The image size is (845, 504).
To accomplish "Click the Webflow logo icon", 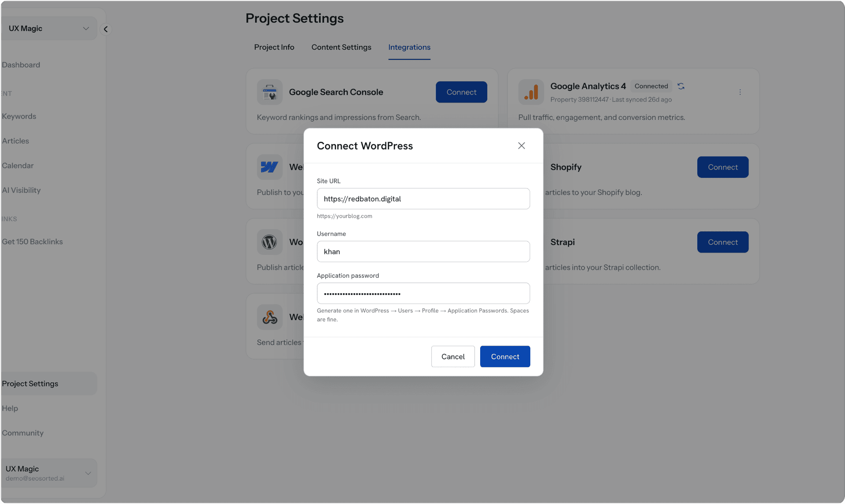I will (270, 167).
